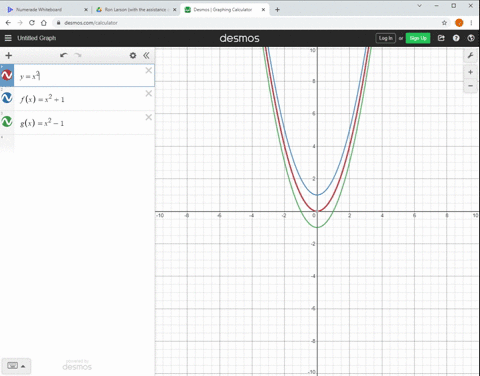Screen dimensions: 480x376
Task: Undo the last expression edit
Action: click(x=64, y=55)
